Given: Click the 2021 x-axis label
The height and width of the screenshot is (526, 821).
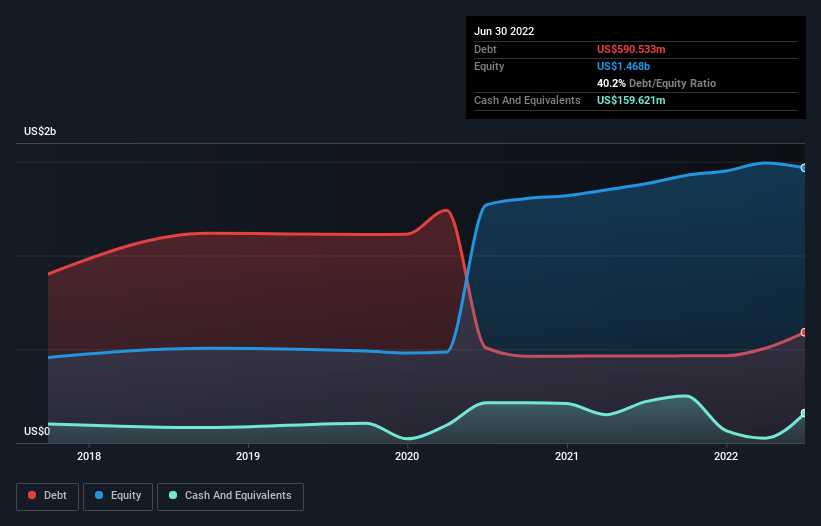Looking at the screenshot, I should pyautogui.click(x=567, y=456).
